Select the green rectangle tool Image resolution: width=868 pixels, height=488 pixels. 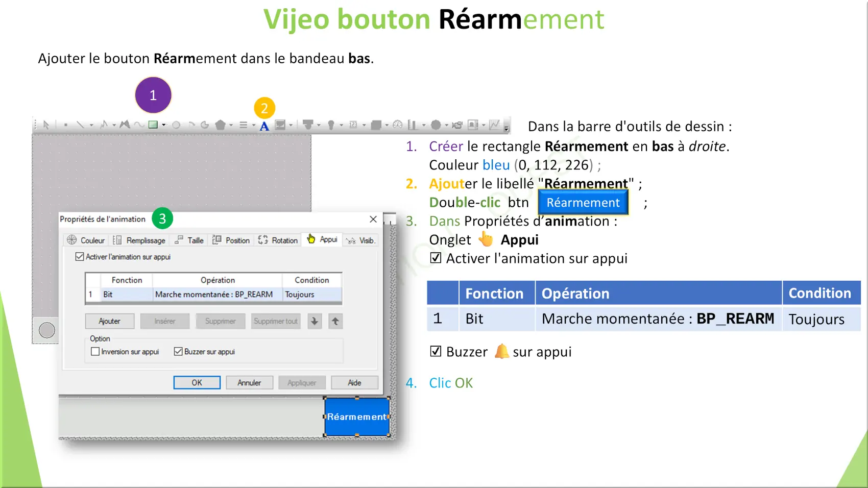click(x=153, y=125)
